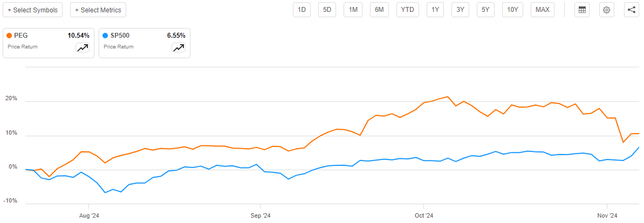Click the blue SP500 color dot

(x=106, y=36)
